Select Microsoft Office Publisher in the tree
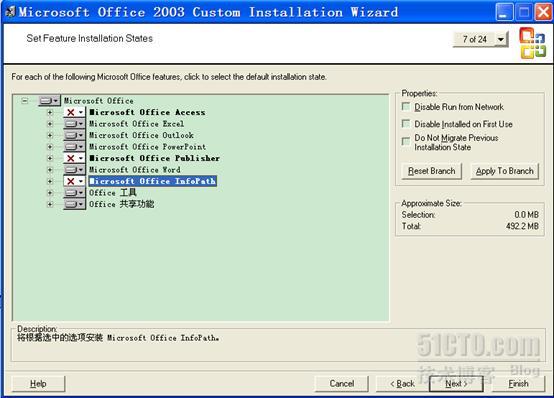Screen dimensions: 554x398 [x=154, y=158]
